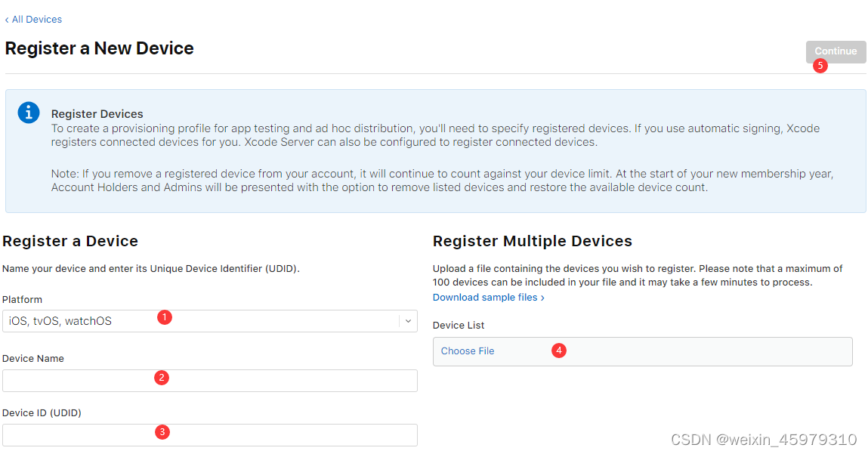
Task: Open the Platform dropdown
Action: click(210, 321)
